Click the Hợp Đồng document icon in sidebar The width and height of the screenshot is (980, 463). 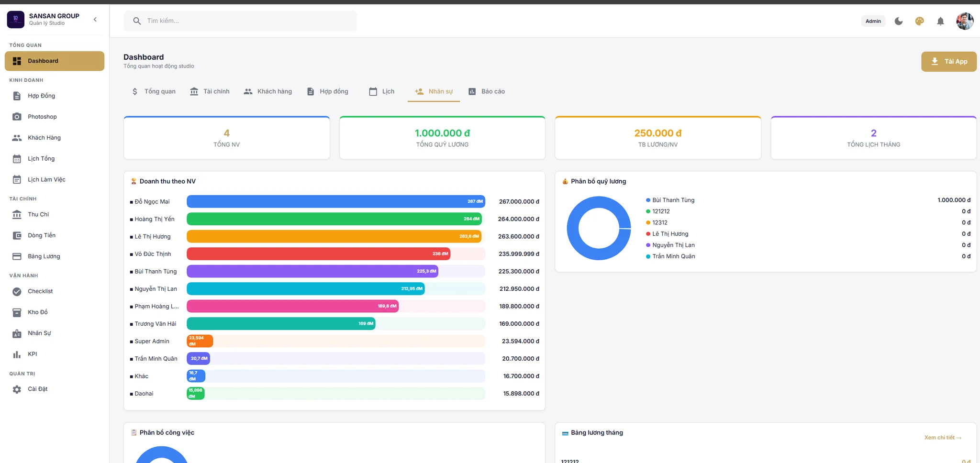[17, 96]
